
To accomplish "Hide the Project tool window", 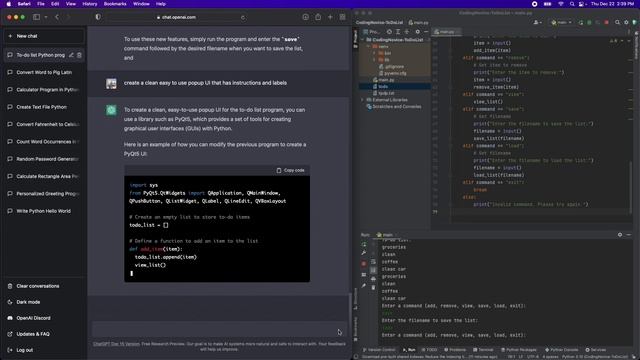I will (x=426, y=32).
